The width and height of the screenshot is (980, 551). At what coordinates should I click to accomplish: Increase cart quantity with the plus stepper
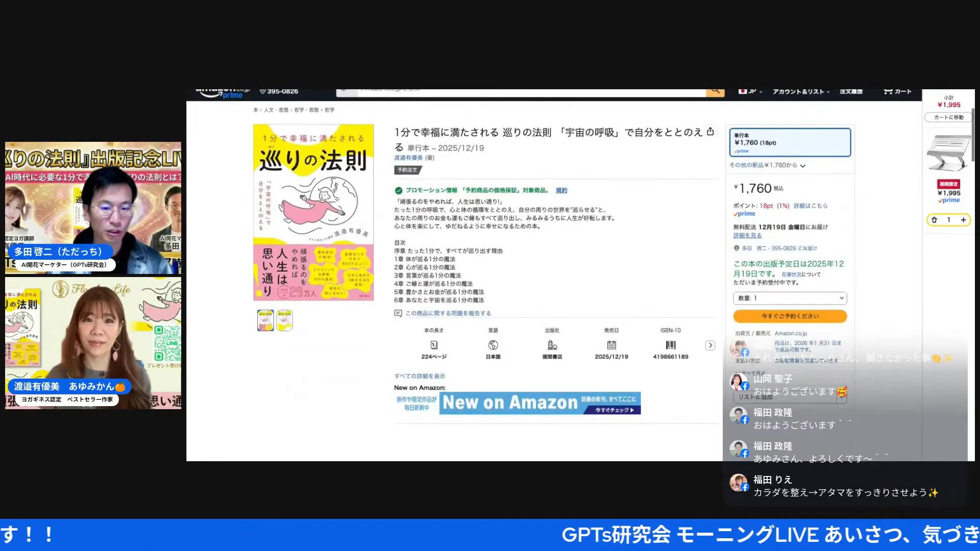click(964, 220)
